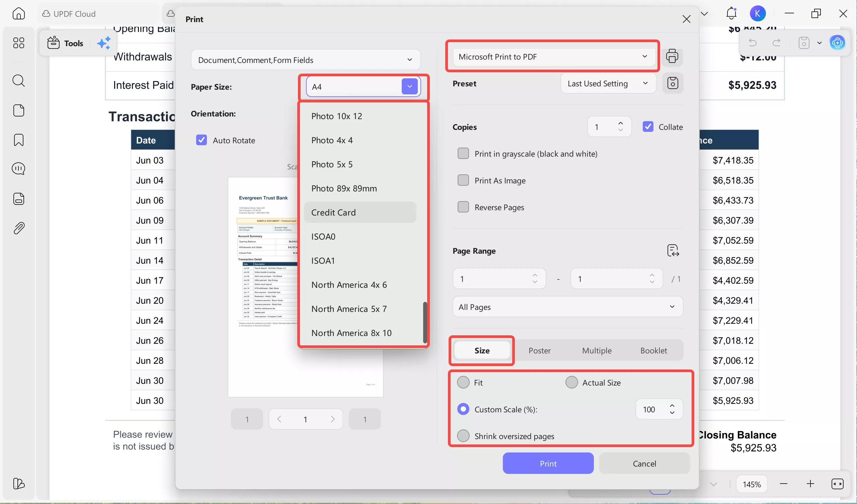Open the search magnifier in sidebar
The width and height of the screenshot is (857, 504).
(x=19, y=81)
